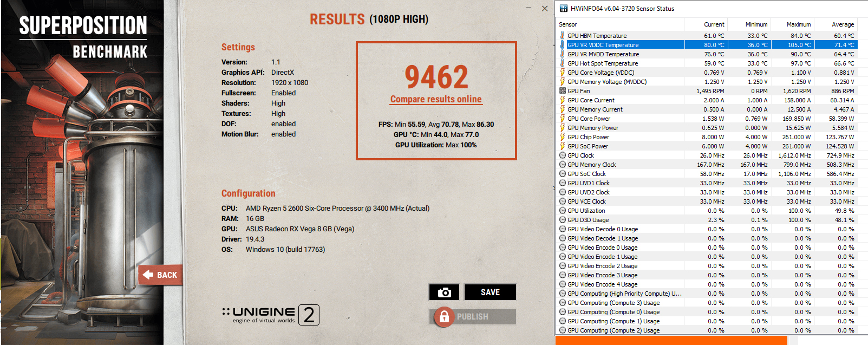Select GPU Computing Compute 2 Usage row
The image size is (868, 345).
(707, 330)
